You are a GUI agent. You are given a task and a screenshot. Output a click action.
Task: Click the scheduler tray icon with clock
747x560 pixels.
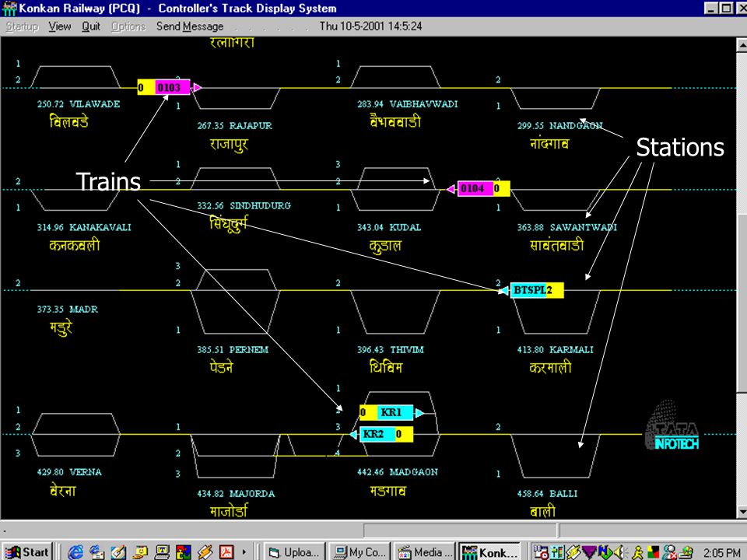point(541,552)
